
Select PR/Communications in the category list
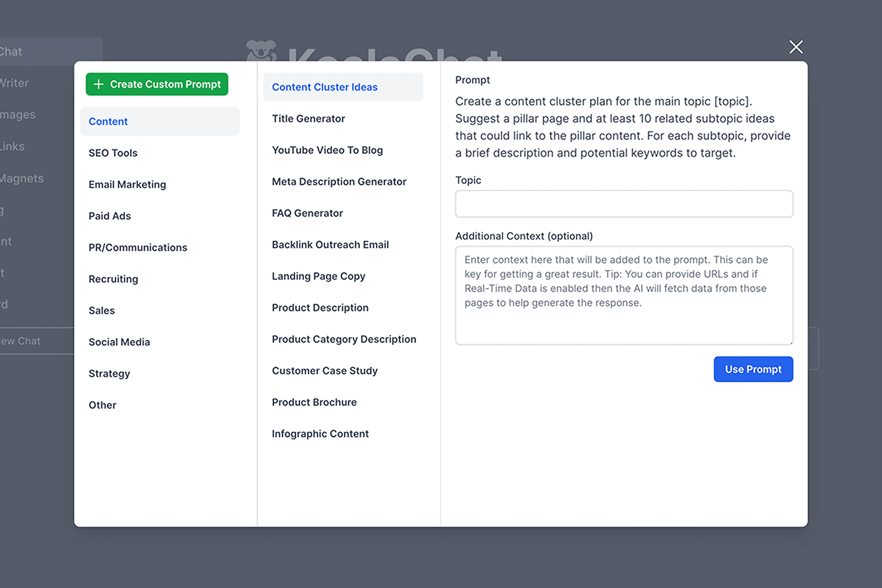(x=137, y=247)
